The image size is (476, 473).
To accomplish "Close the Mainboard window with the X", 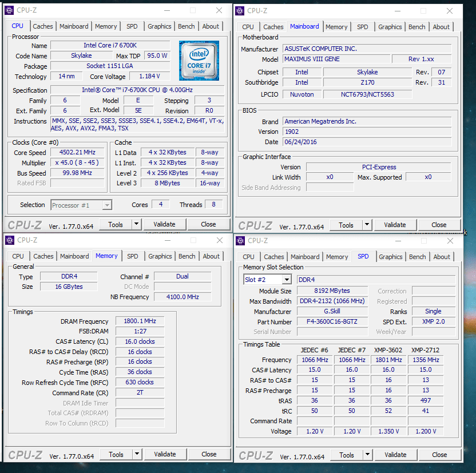I will [450, 11].
